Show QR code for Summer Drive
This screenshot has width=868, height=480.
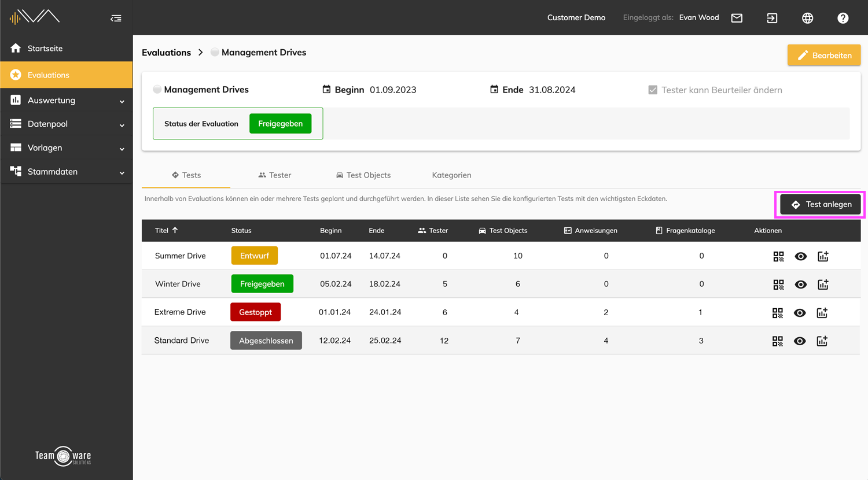[x=778, y=256]
